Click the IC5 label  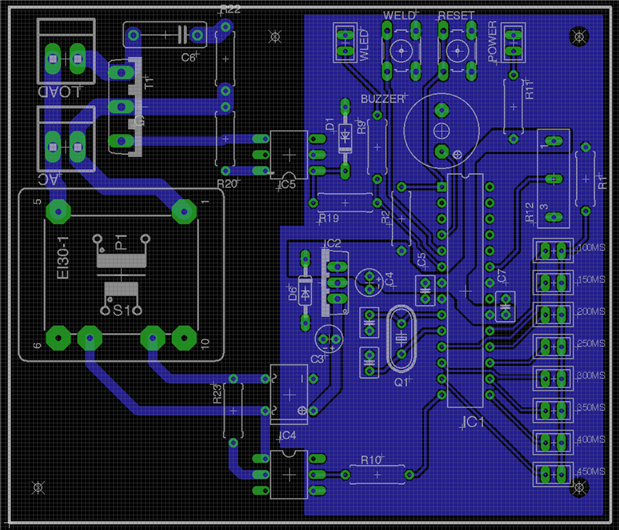[287, 184]
